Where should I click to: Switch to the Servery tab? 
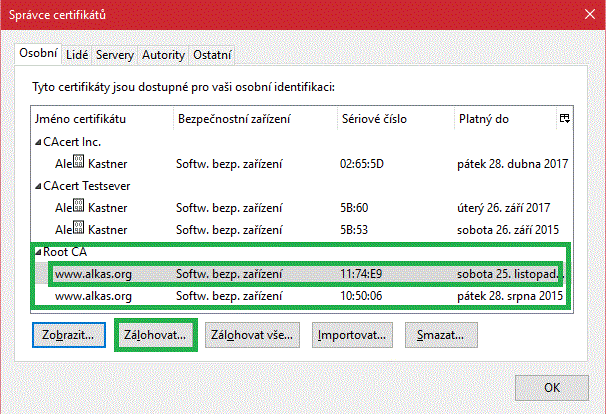click(115, 54)
